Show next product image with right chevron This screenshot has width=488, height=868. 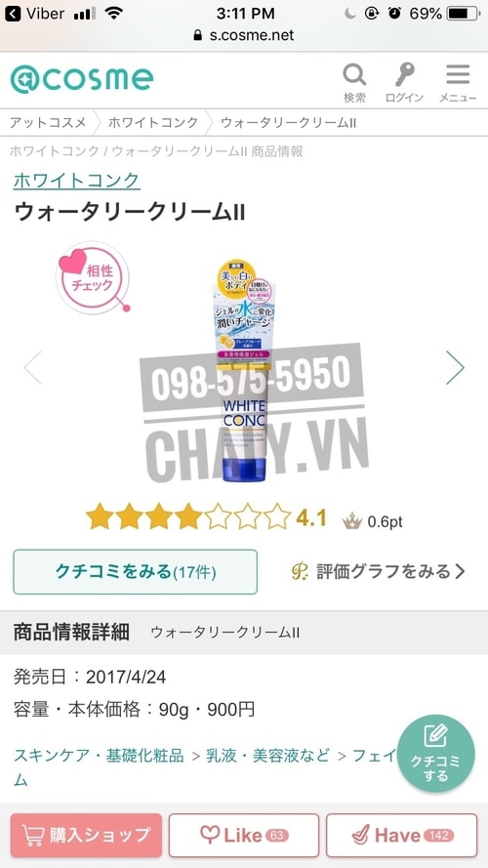click(x=455, y=367)
